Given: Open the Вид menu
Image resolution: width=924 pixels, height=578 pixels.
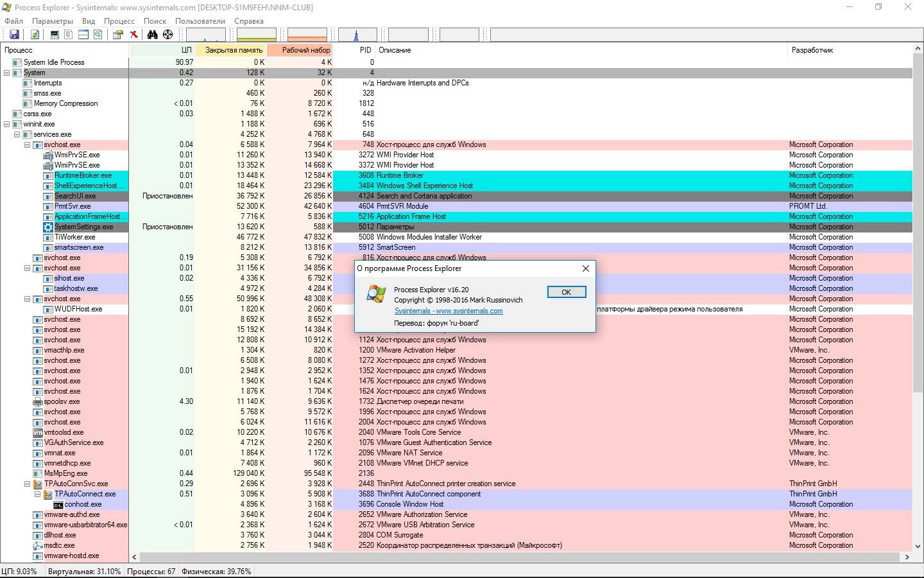Looking at the screenshot, I should coord(89,21).
